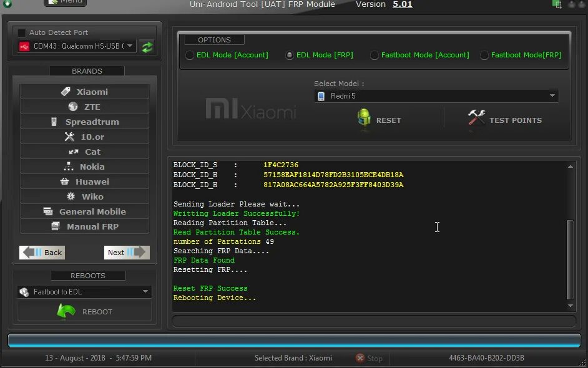Choose the Nokia brand entry
Screen dimensions: 588x368
pyautogui.click(x=84, y=167)
